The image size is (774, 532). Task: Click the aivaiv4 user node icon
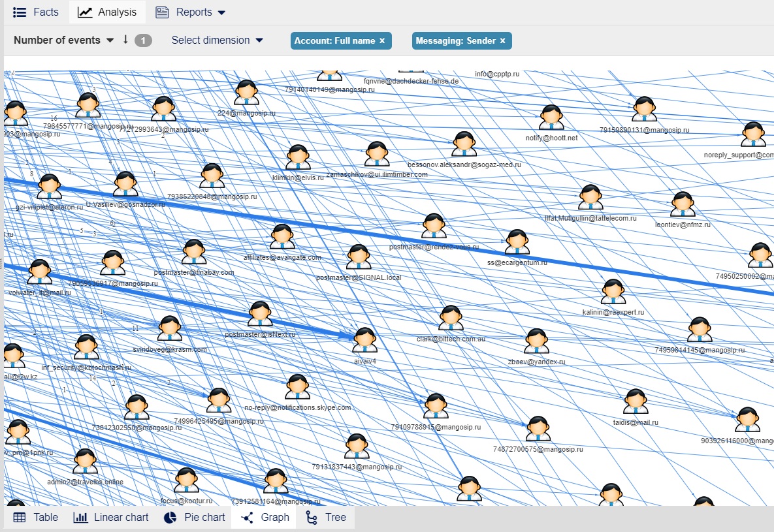click(x=364, y=340)
